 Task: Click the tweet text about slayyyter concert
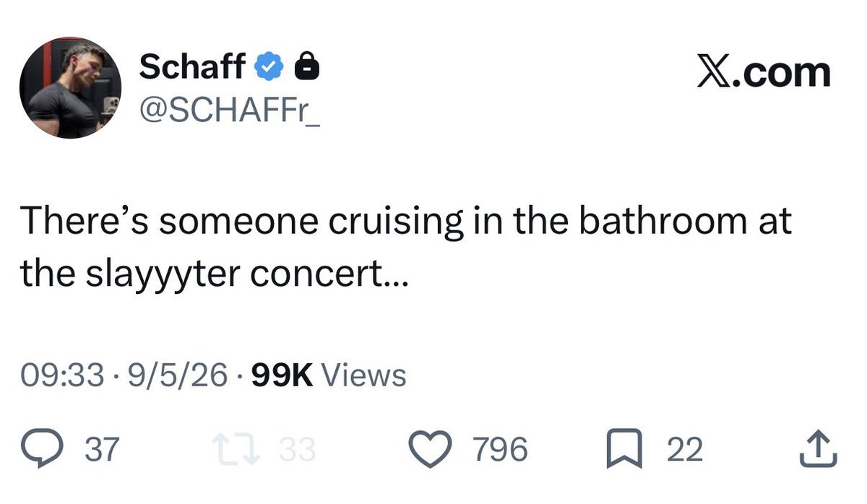[x=405, y=247]
